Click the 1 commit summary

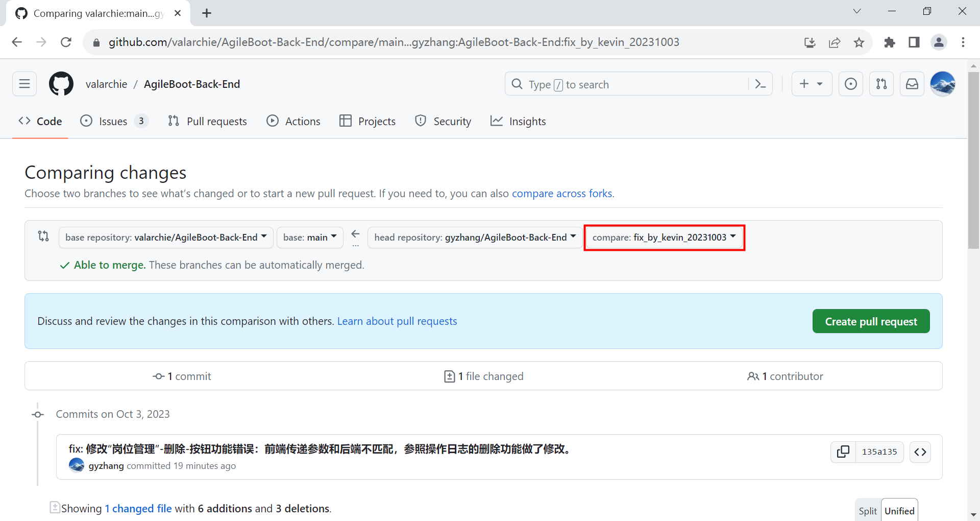pos(182,376)
